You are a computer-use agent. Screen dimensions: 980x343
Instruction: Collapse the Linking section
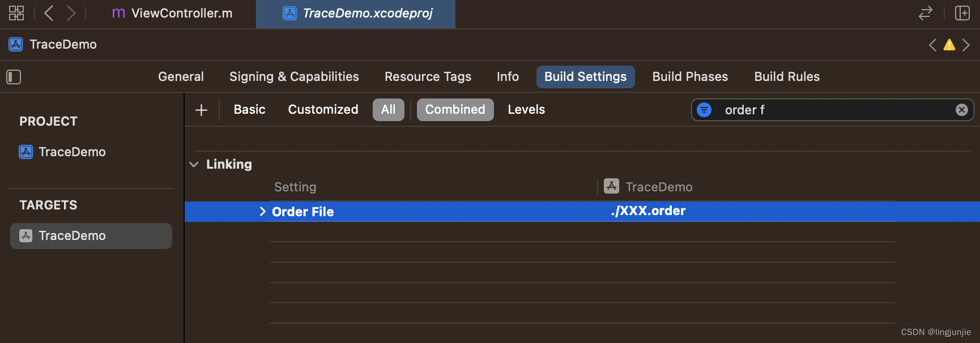pyautogui.click(x=194, y=165)
